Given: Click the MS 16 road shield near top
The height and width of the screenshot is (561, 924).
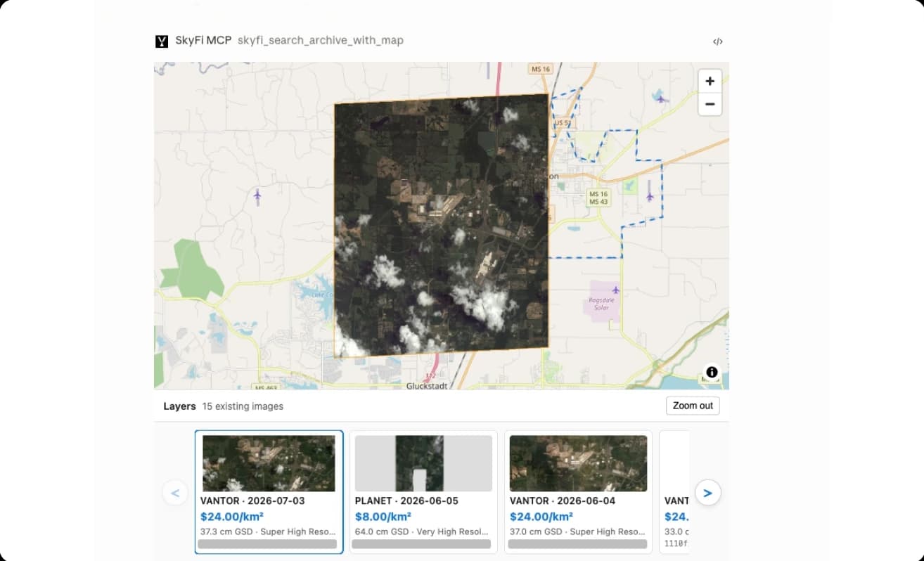Looking at the screenshot, I should click(541, 69).
